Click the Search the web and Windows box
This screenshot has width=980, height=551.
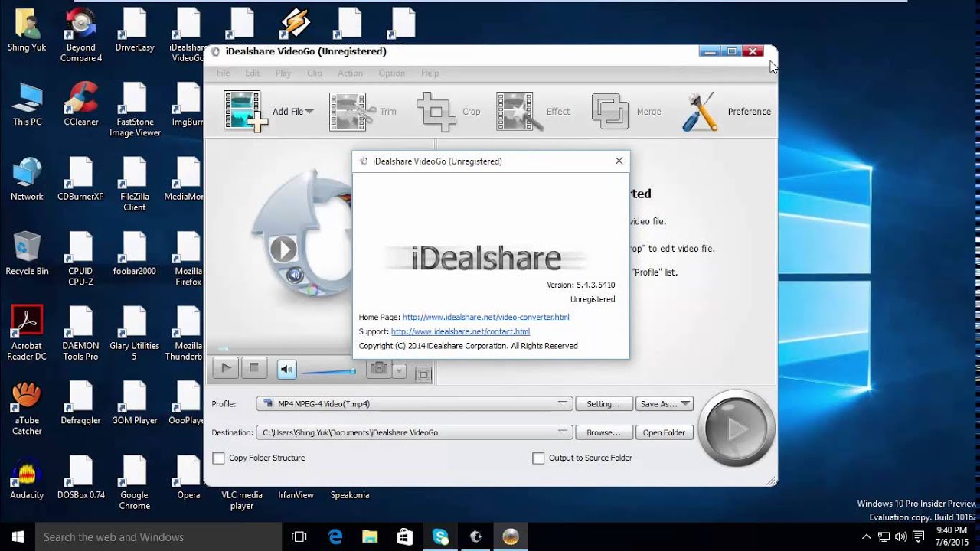(158, 536)
